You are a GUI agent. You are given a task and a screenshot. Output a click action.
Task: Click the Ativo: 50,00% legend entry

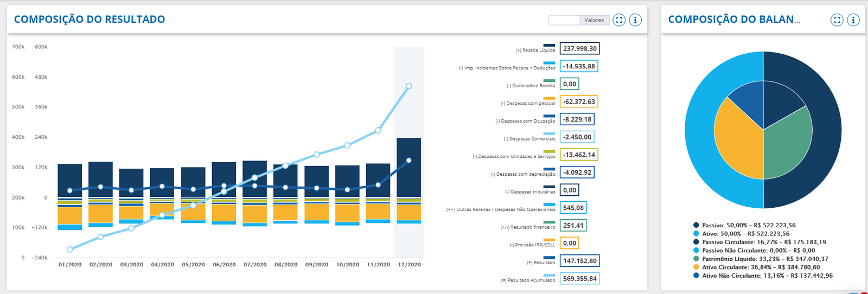[x=741, y=234]
